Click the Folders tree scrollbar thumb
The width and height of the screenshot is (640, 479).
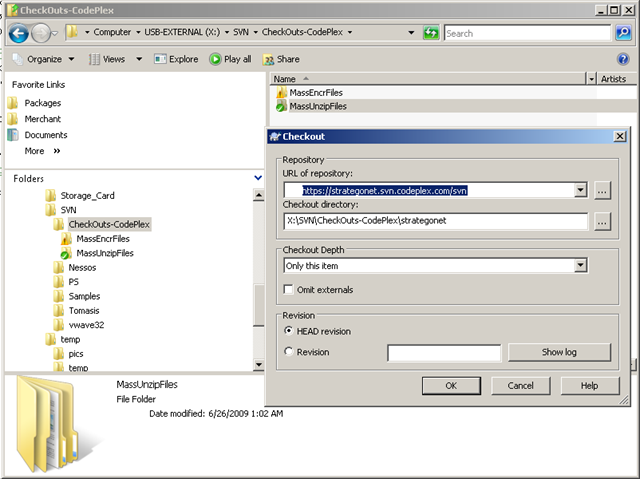(x=258, y=305)
